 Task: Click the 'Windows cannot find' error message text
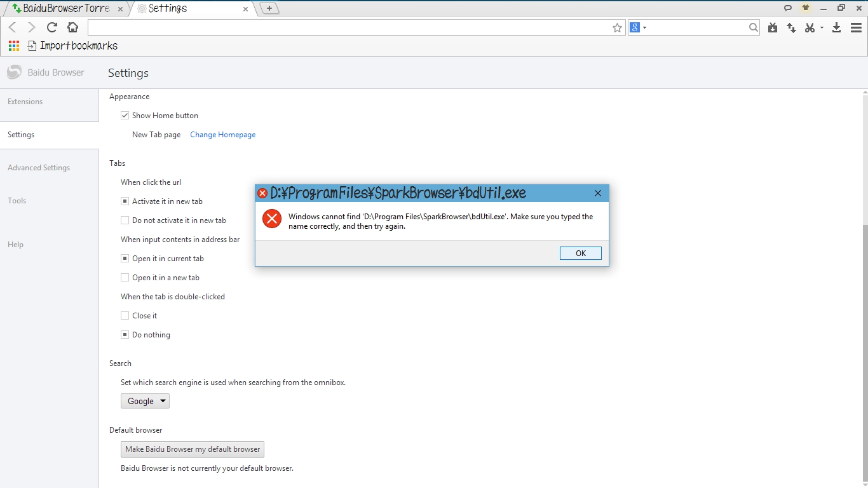pyautogui.click(x=440, y=221)
